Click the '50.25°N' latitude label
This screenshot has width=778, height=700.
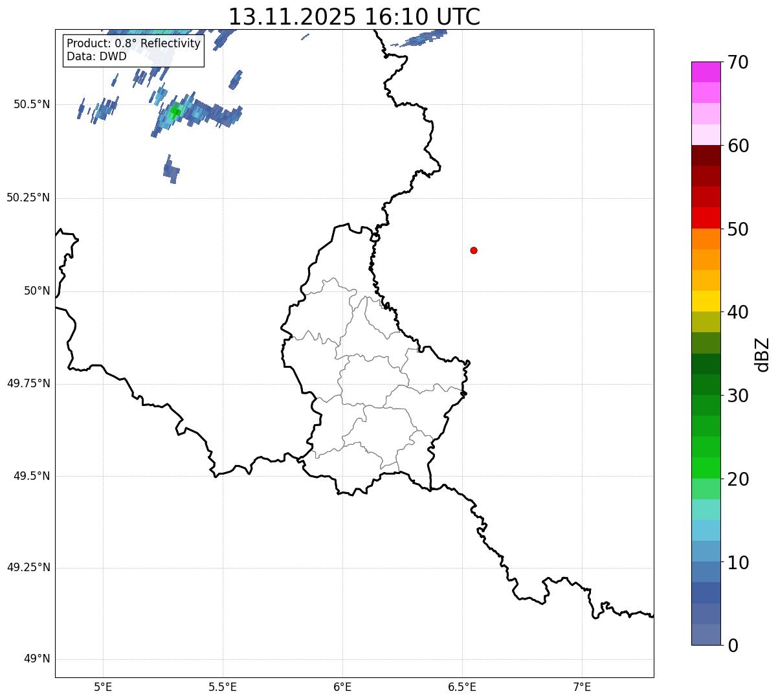28,198
